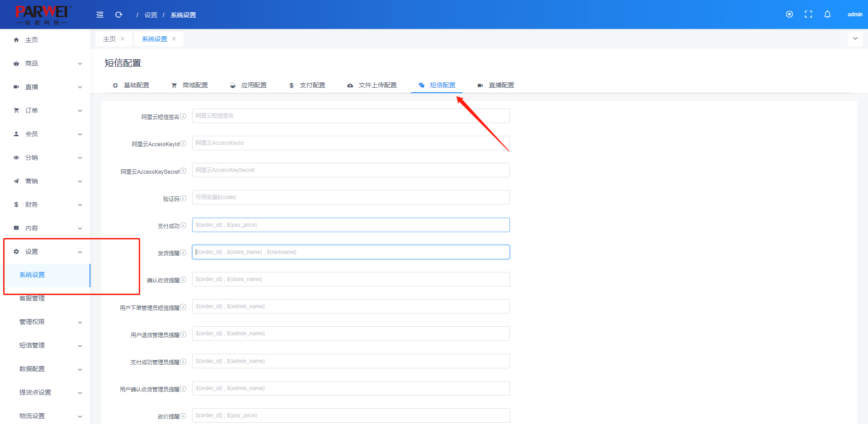Expand the 数据配置 submenu chevron
Viewport: 868px width, 424px height.
pyautogui.click(x=80, y=370)
